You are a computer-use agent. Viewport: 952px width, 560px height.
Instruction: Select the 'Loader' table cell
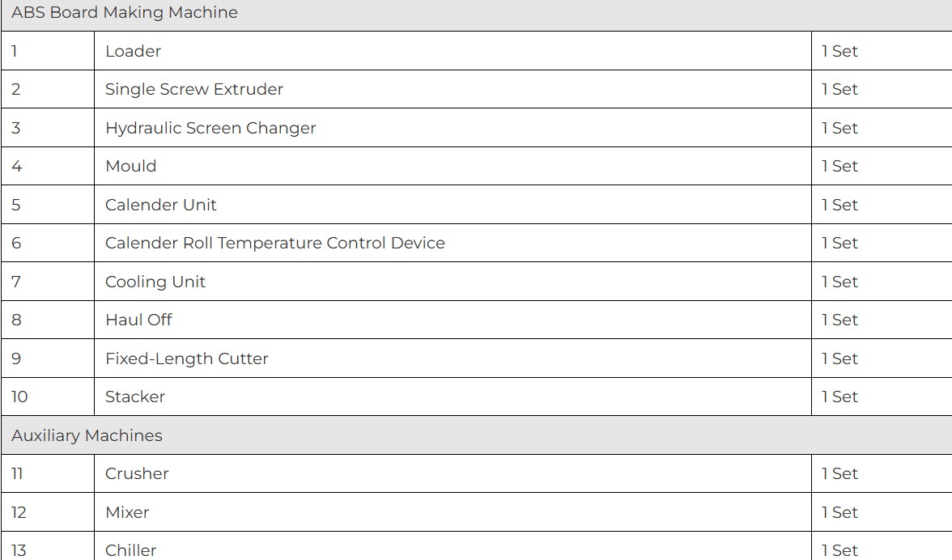[x=134, y=51]
